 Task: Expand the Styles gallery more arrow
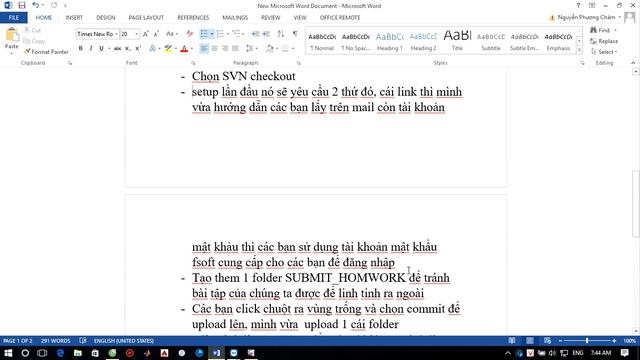coord(579,50)
